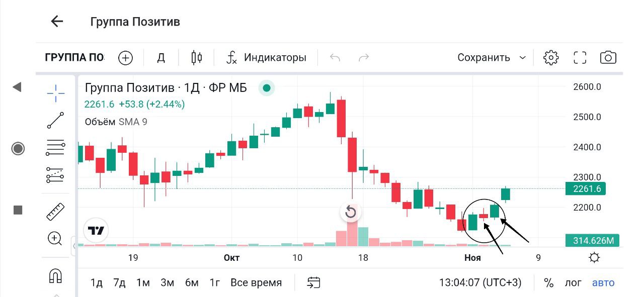This screenshot has height=297, width=644.
Task: Select the ruler measure tool
Action: [x=55, y=212]
